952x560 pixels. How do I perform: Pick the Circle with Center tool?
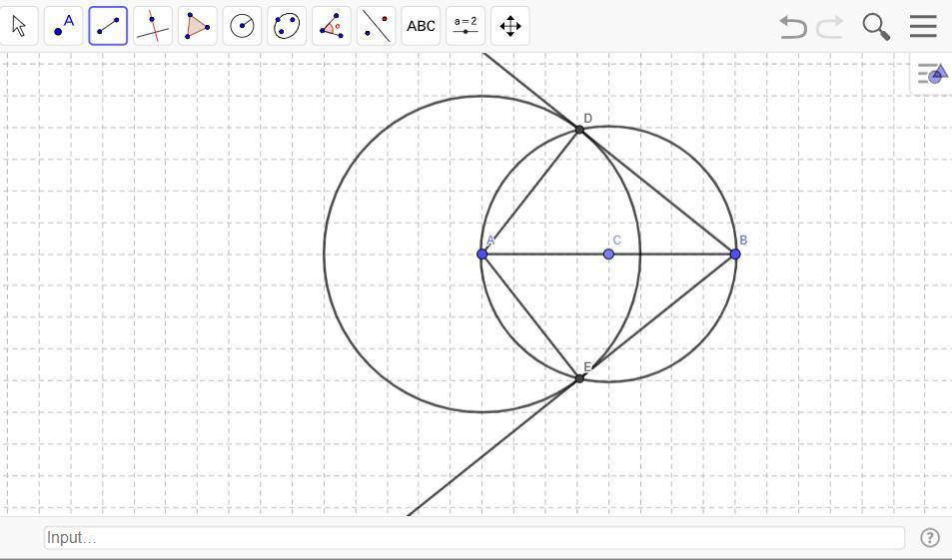243,26
